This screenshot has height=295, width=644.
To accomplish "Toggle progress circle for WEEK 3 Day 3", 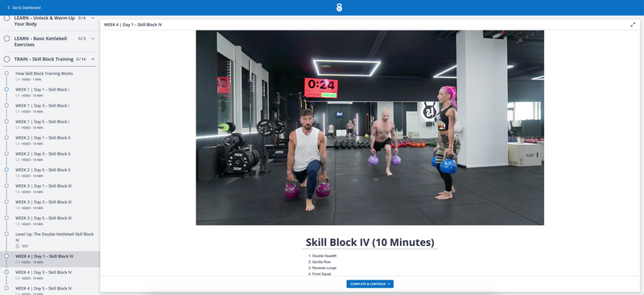I will tap(6, 202).
